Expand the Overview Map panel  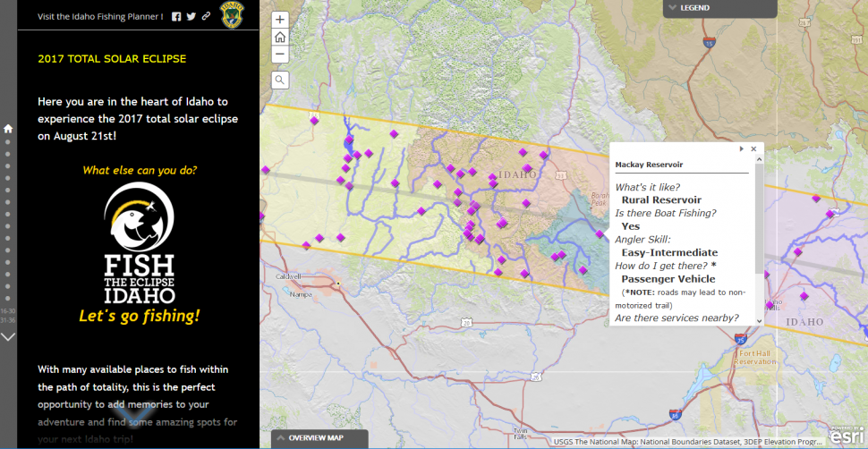click(309, 438)
